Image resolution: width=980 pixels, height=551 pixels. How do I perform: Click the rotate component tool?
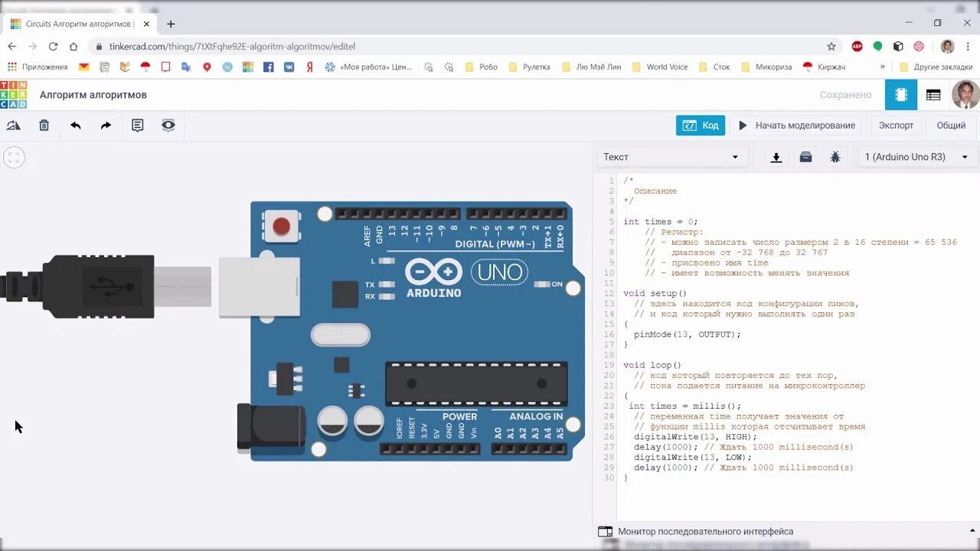[x=13, y=126]
